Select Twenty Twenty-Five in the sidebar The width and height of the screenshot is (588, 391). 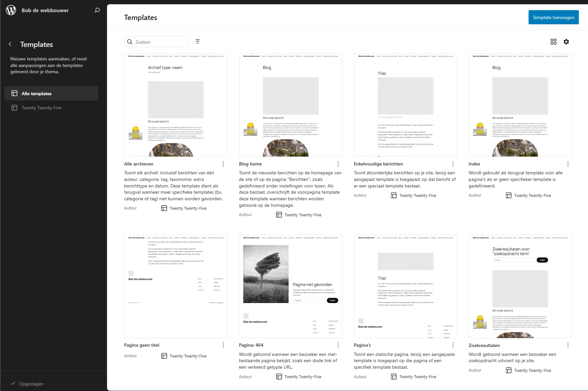(x=41, y=108)
